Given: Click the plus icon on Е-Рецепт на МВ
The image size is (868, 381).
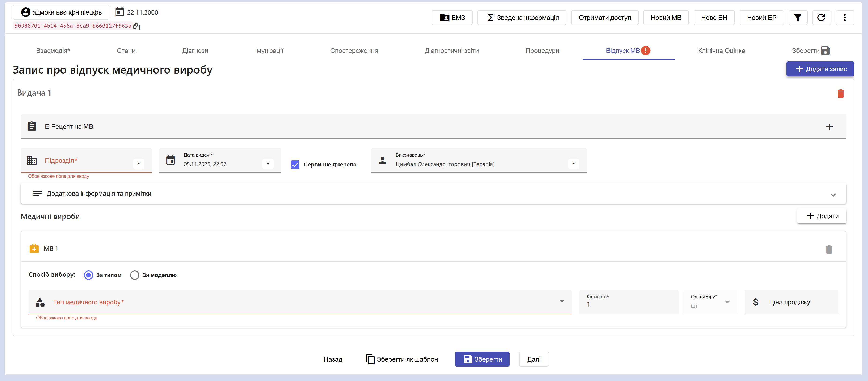Looking at the screenshot, I should (x=829, y=127).
